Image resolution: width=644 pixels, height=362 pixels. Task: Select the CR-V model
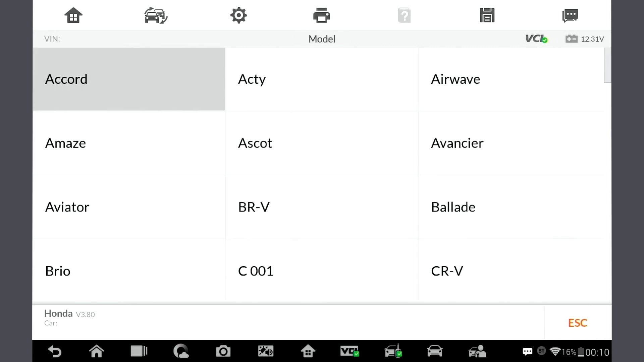[511, 271]
